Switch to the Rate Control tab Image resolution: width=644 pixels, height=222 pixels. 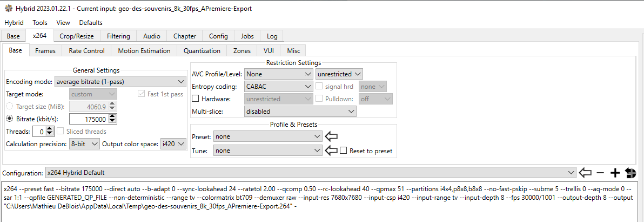[86, 50]
